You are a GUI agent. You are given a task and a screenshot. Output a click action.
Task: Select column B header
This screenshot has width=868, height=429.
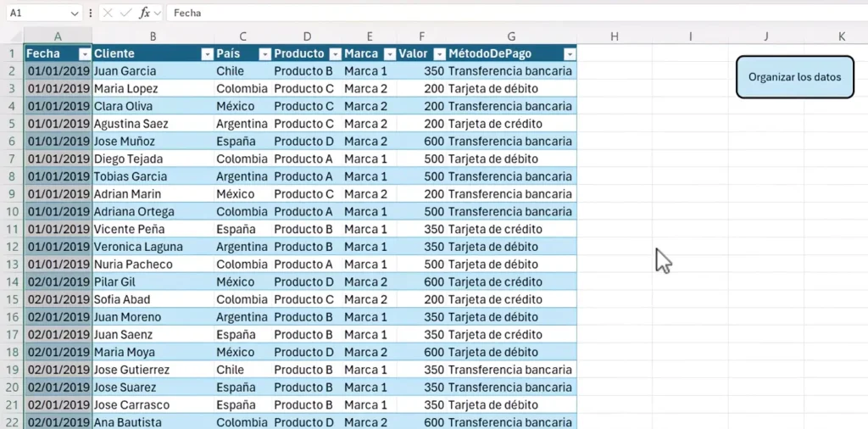click(x=153, y=36)
